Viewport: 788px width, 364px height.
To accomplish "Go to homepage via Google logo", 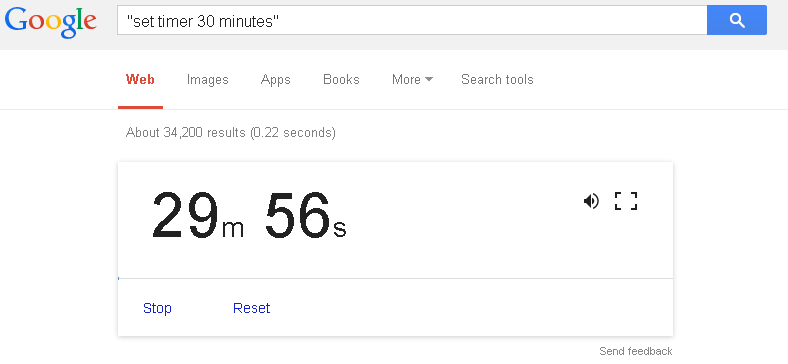I will point(50,23).
